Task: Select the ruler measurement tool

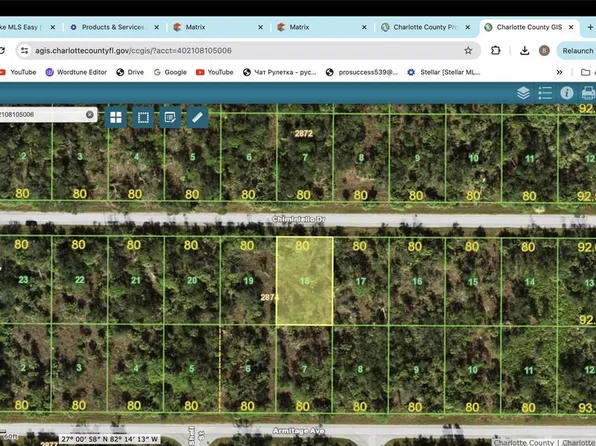Action: coord(198,117)
